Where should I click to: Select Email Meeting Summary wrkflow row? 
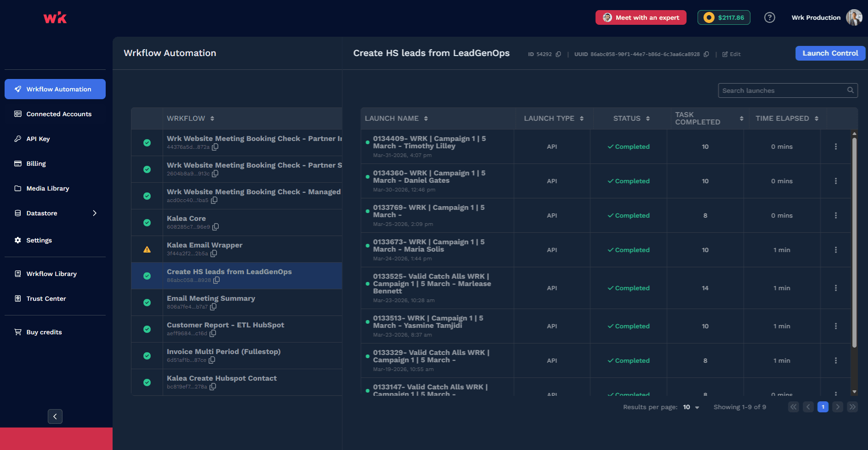click(237, 303)
